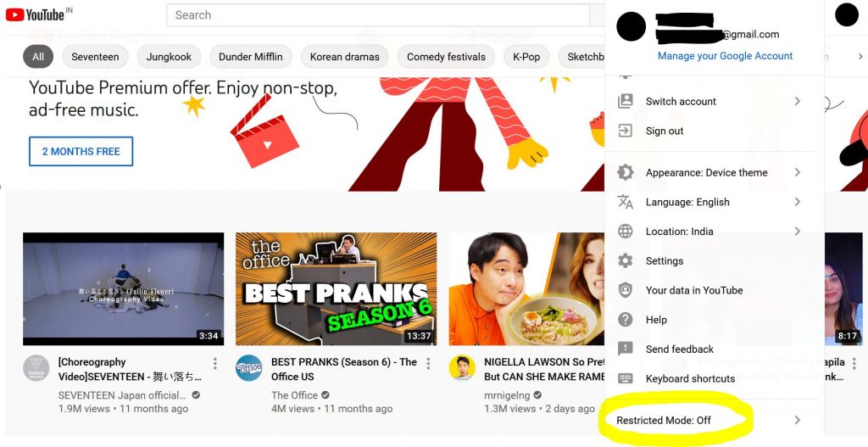
Task: Choose Sign out from account menu
Action: pos(711,131)
